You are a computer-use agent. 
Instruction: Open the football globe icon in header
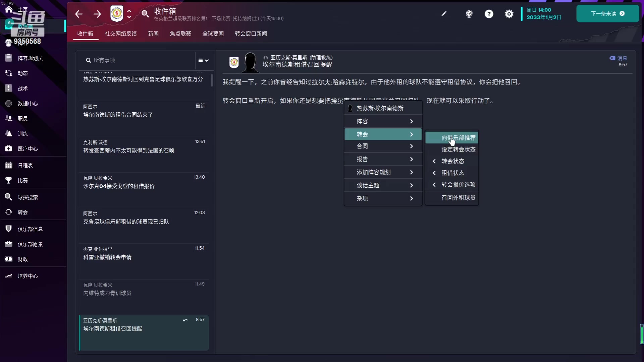[x=469, y=14]
